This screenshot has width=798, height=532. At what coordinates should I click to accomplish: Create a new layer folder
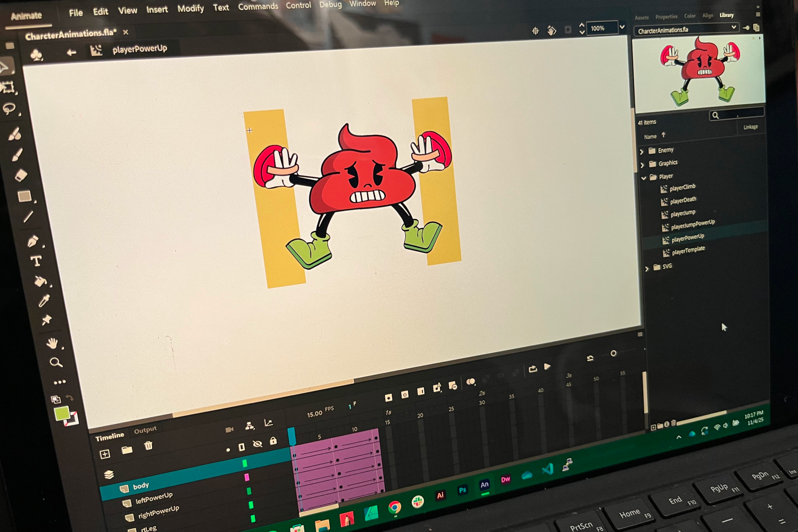click(x=127, y=450)
